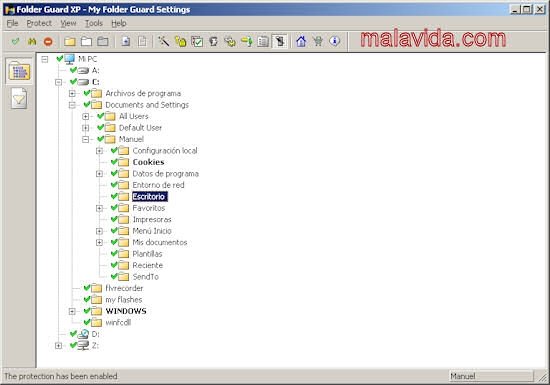Click the Manuel user status bar field
This screenshot has height=385, width=550.
click(x=491, y=376)
